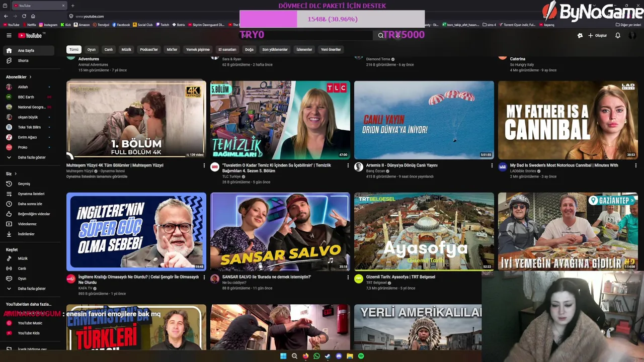Viewport: 644px width, 362px height.
Task: Select the El sanatları filter chip
Action: (227, 50)
